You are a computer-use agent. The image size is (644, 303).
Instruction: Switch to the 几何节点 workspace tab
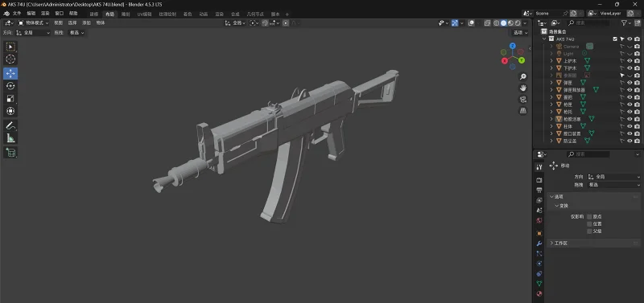click(255, 14)
